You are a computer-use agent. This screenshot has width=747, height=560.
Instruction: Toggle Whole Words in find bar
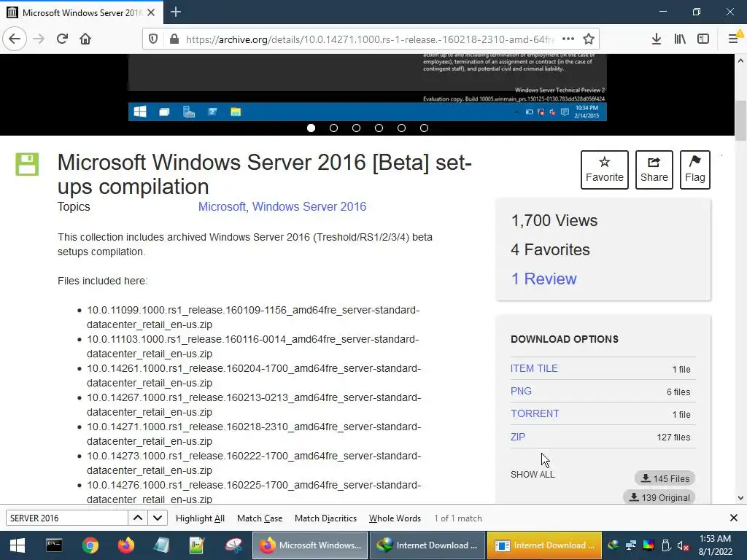point(395,518)
